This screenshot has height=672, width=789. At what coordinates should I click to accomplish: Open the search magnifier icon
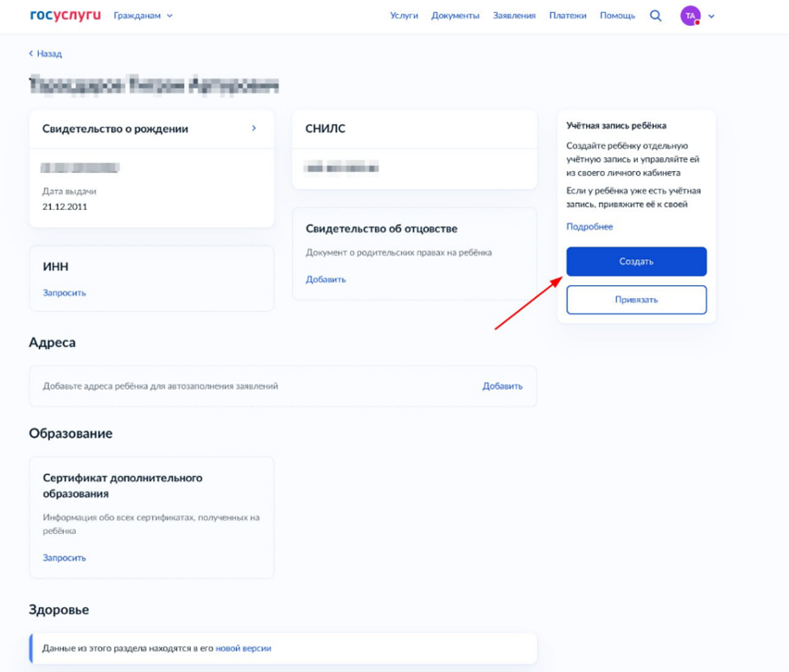656,16
